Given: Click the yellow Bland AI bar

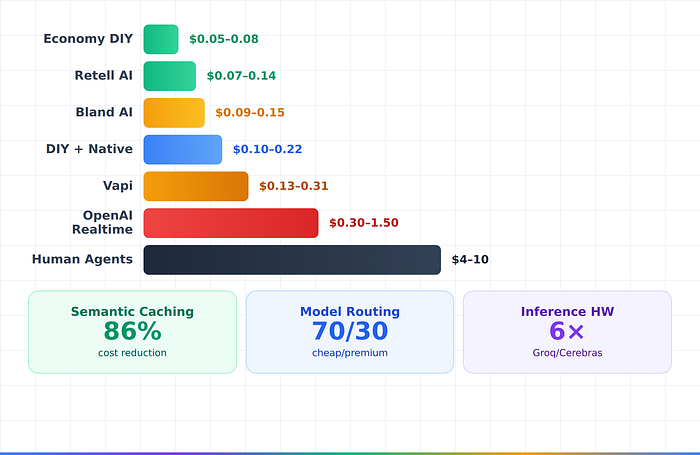Looking at the screenshot, I should (174, 113).
